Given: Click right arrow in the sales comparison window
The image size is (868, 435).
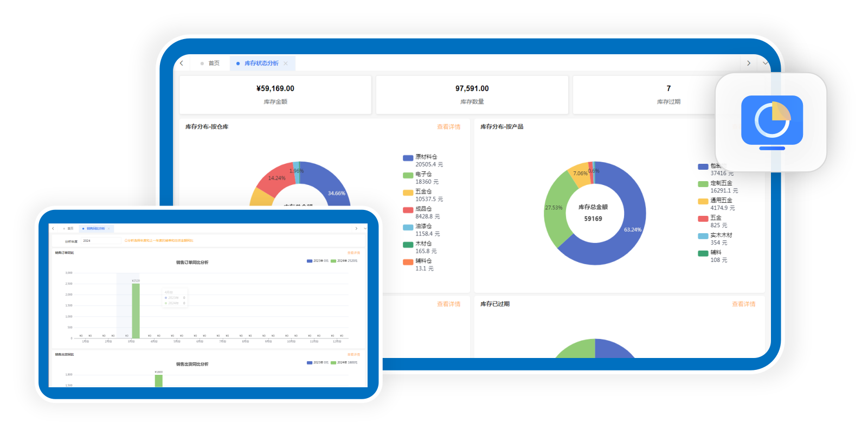Looking at the screenshot, I should pos(356,228).
